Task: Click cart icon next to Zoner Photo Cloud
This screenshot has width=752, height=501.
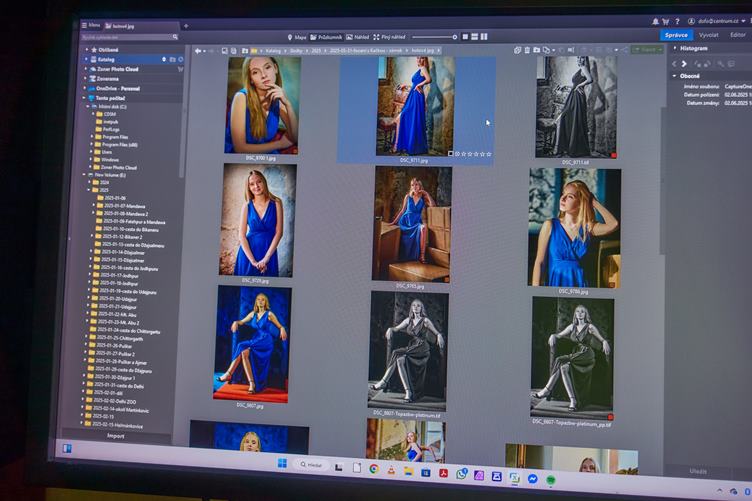Action: click(x=180, y=69)
